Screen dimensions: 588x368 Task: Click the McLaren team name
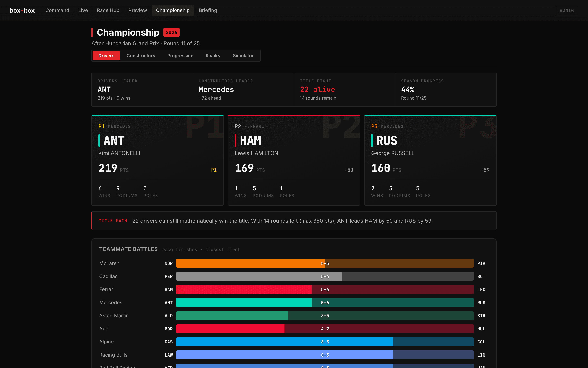(109, 263)
